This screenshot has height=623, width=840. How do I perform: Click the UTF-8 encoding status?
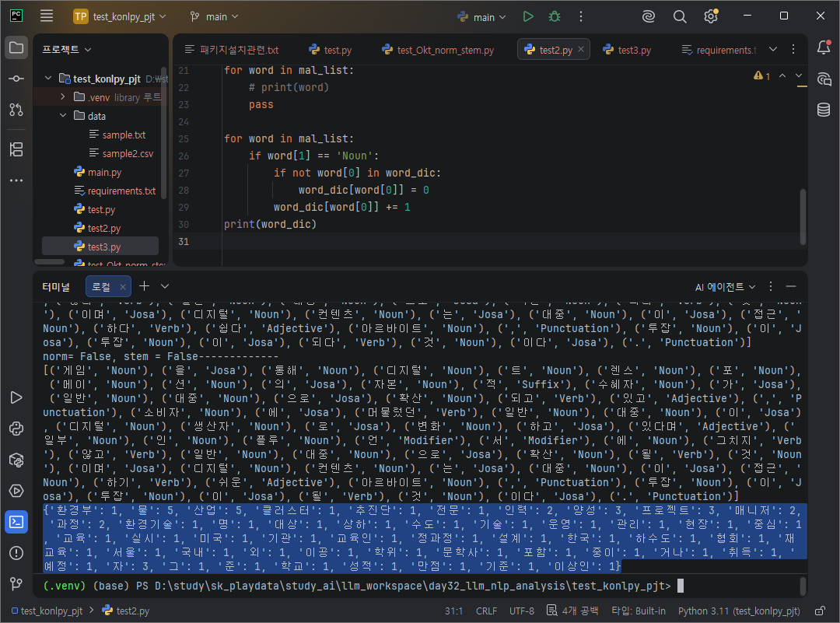[521, 611]
